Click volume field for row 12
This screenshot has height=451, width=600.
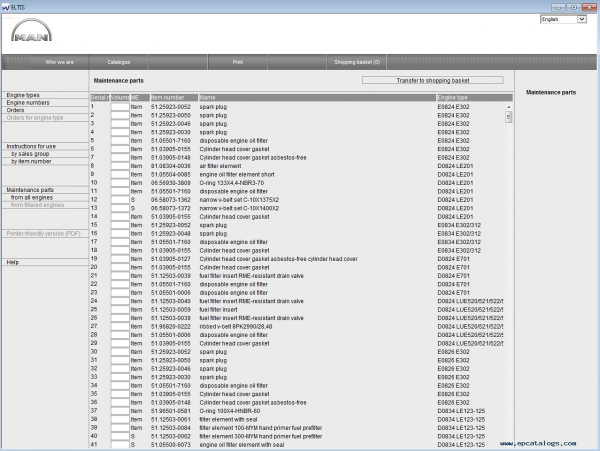[x=120, y=200]
